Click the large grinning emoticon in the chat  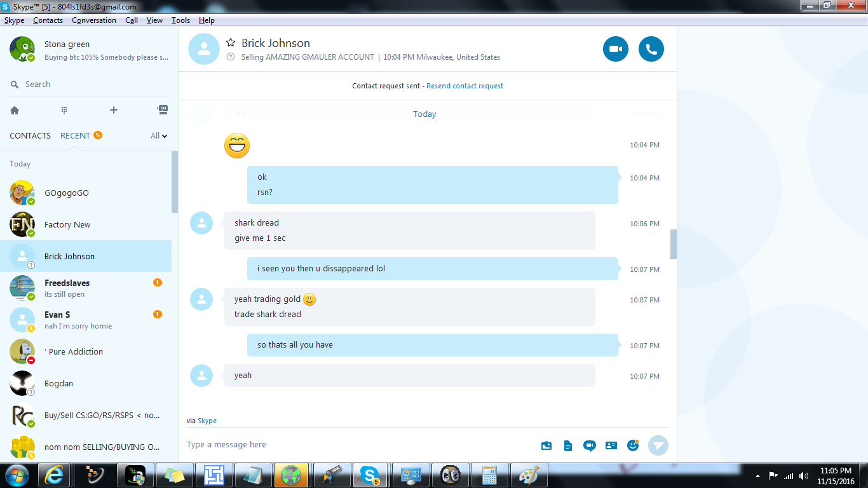coord(237,146)
